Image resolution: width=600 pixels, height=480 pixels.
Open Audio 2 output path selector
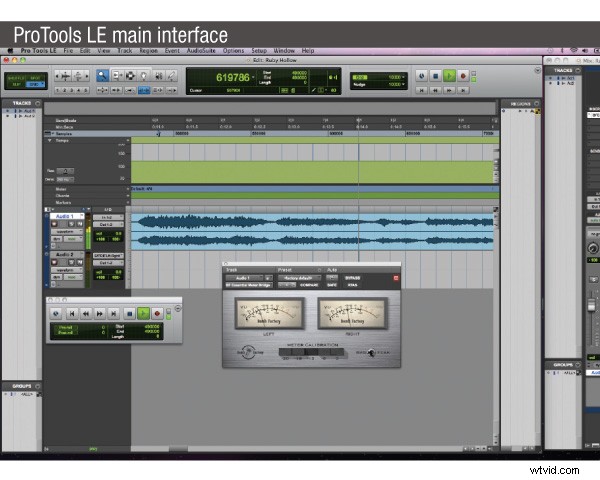point(108,263)
